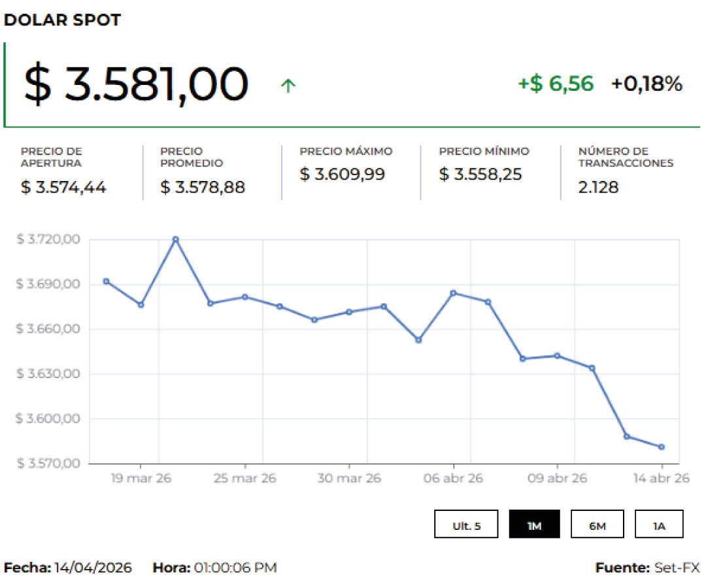Select the Ult. 5 range button
This screenshot has height=588, width=706.
[x=466, y=525]
